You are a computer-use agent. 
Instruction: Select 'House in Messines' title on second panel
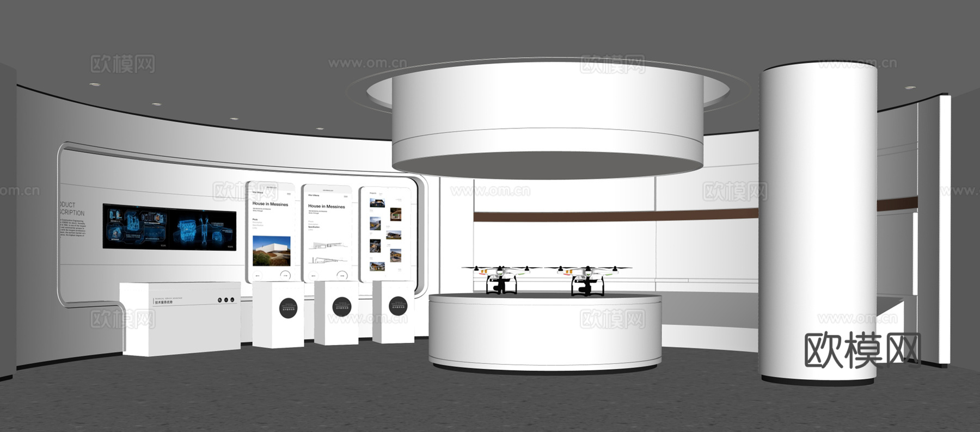[327, 206]
